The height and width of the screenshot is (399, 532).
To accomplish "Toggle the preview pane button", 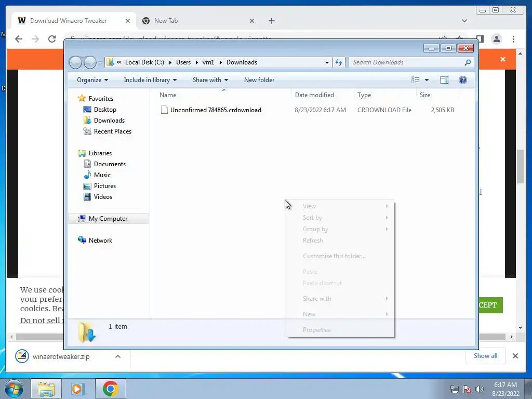I will [x=444, y=80].
